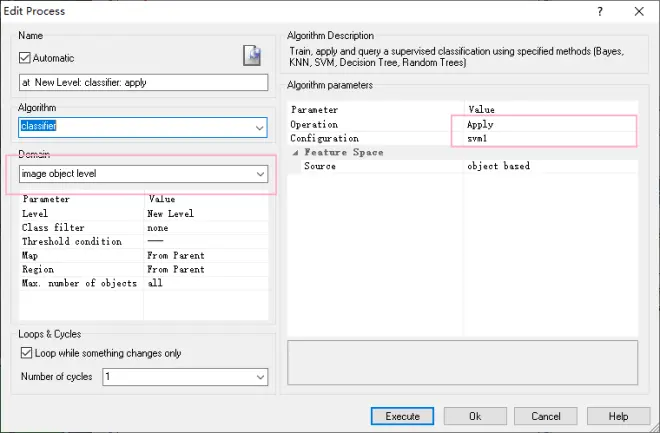Collapse the Feature Space group
The width and height of the screenshot is (660, 433).
[295, 152]
